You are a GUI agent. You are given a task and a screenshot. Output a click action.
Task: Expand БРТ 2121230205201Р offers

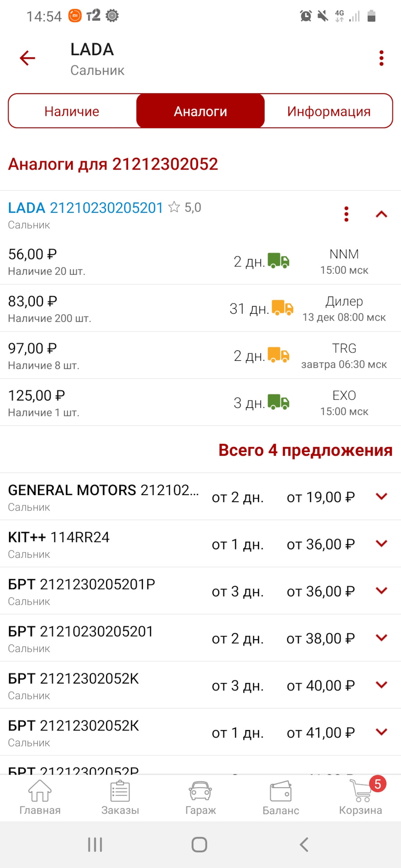pyautogui.click(x=382, y=590)
